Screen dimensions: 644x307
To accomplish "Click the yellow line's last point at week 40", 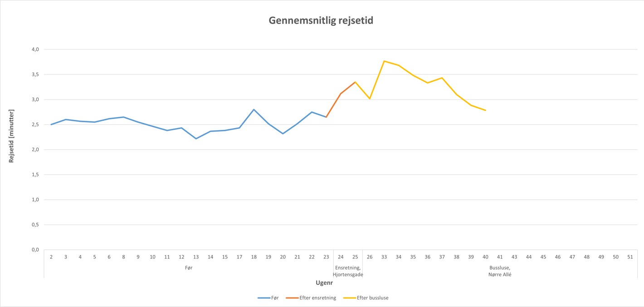I will pos(485,110).
